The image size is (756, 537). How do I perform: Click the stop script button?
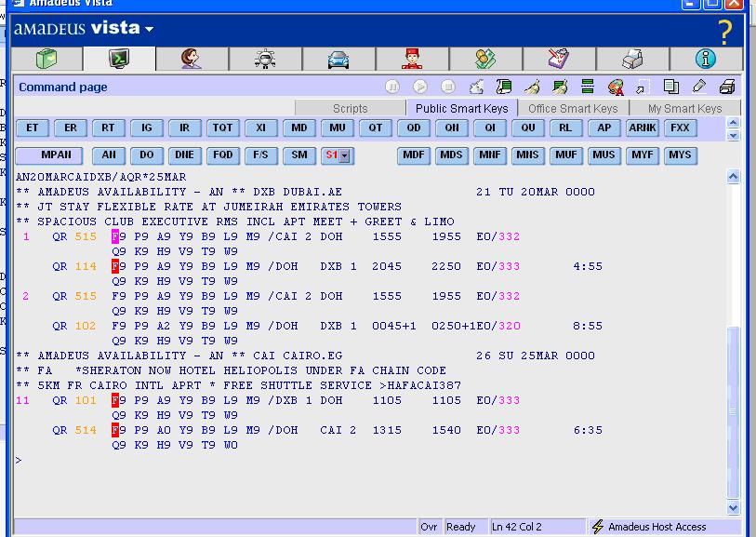tap(448, 87)
